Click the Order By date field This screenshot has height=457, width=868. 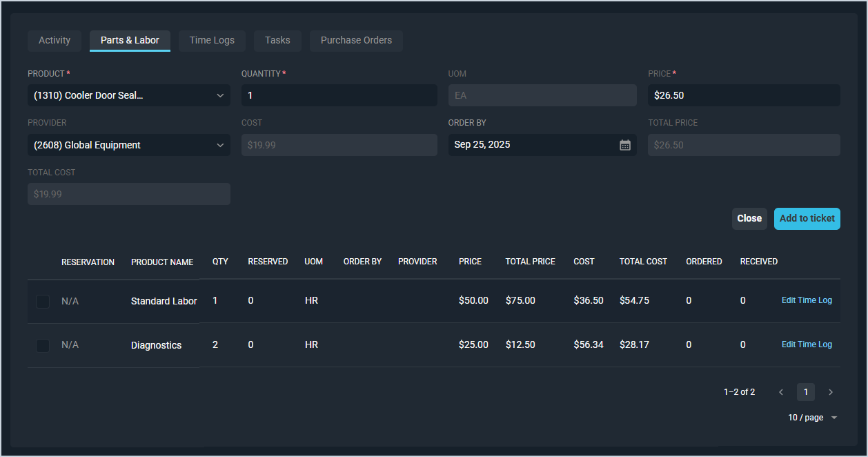pyautogui.click(x=531, y=145)
